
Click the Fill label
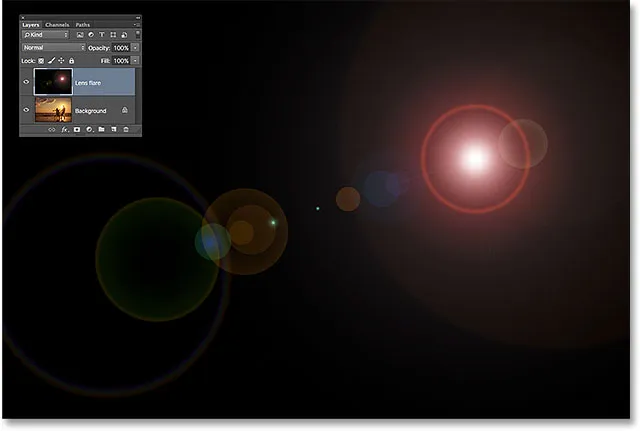pyautogui.click(x=105, y=61)
